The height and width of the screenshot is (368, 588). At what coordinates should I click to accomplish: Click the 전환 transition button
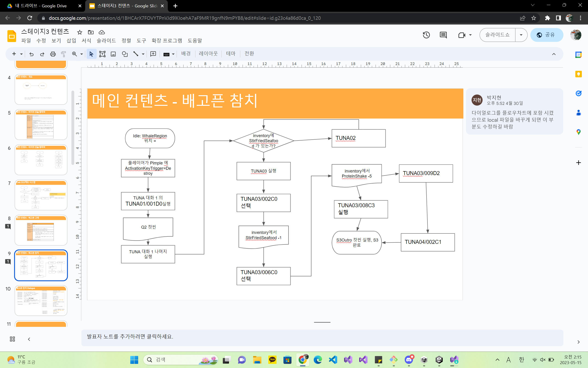(x=249, y=54)
